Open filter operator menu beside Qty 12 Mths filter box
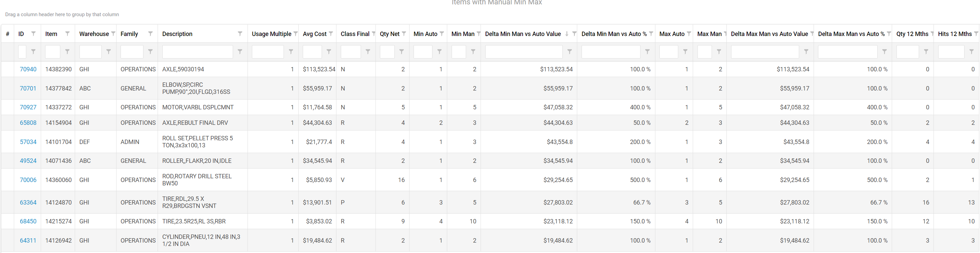The height and width of the screenshot is (253, 980). tap(926, 52)
